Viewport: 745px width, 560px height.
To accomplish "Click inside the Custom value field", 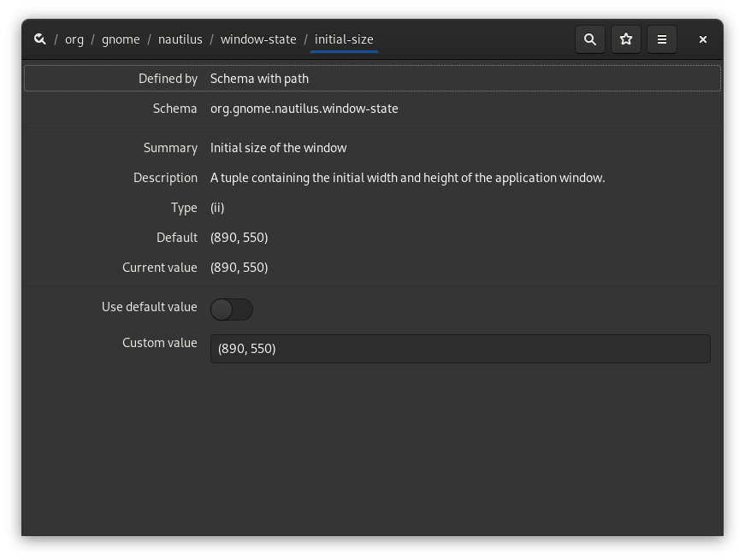I will coord(460,348).
